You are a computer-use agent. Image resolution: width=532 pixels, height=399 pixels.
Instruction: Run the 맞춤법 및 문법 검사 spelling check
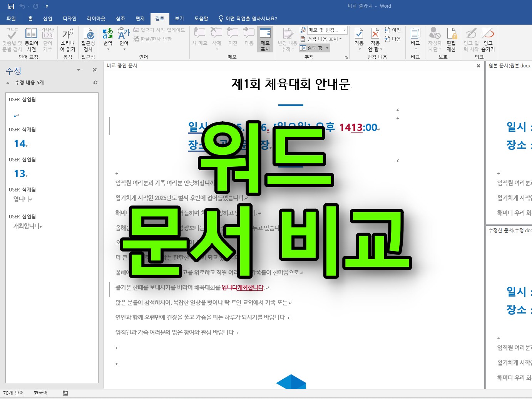[x=12, y=39]
